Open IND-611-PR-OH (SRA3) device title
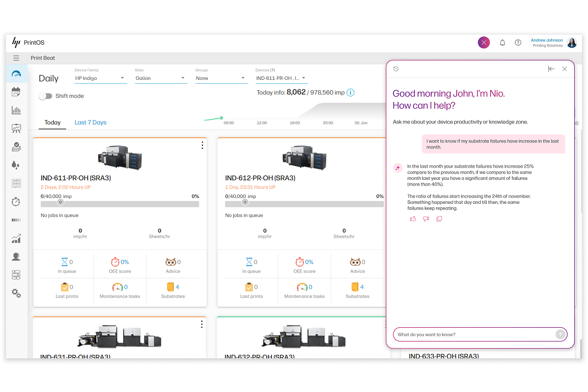 [75, 178]
